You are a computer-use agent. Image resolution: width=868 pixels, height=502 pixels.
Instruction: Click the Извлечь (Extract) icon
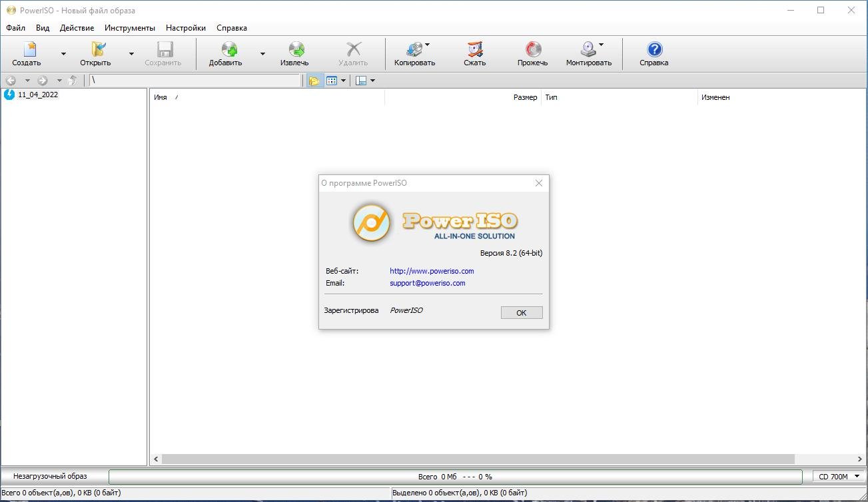click(x=296, y=49)
